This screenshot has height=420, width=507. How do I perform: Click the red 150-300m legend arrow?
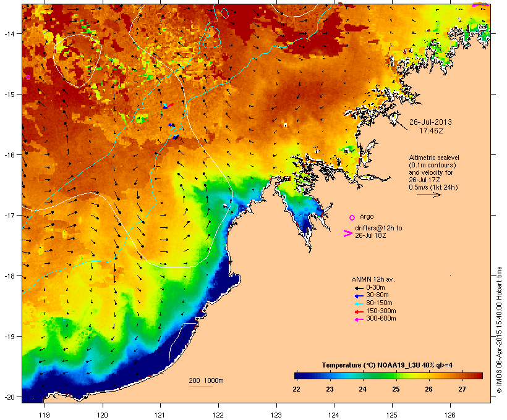click(359, 312)
